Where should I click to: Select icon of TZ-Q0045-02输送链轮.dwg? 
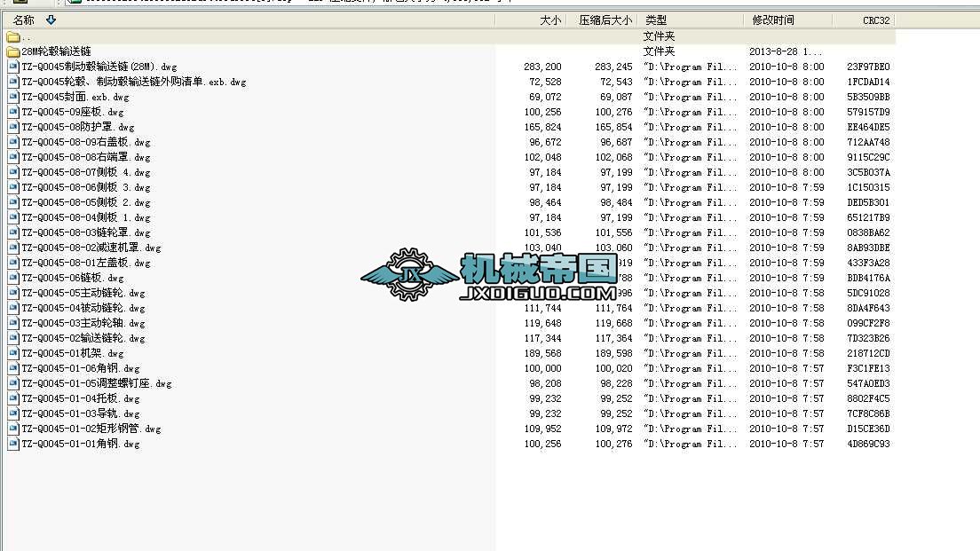(13, 338)
